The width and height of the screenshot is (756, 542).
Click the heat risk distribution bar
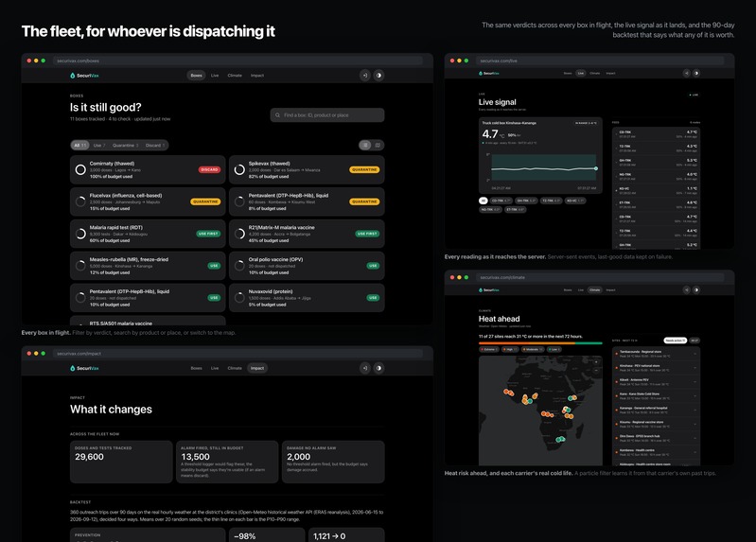pos(540,343)
